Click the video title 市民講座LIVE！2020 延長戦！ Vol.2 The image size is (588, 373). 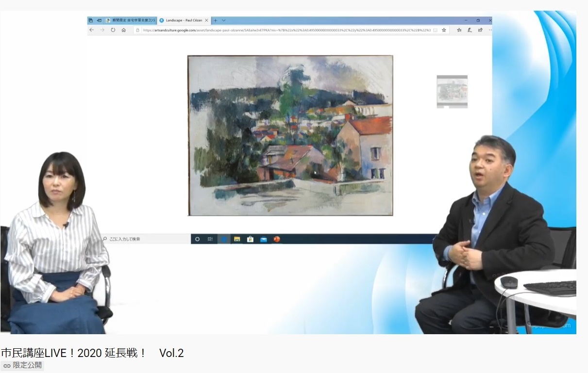pyautogui.click(x=92, y=353)
